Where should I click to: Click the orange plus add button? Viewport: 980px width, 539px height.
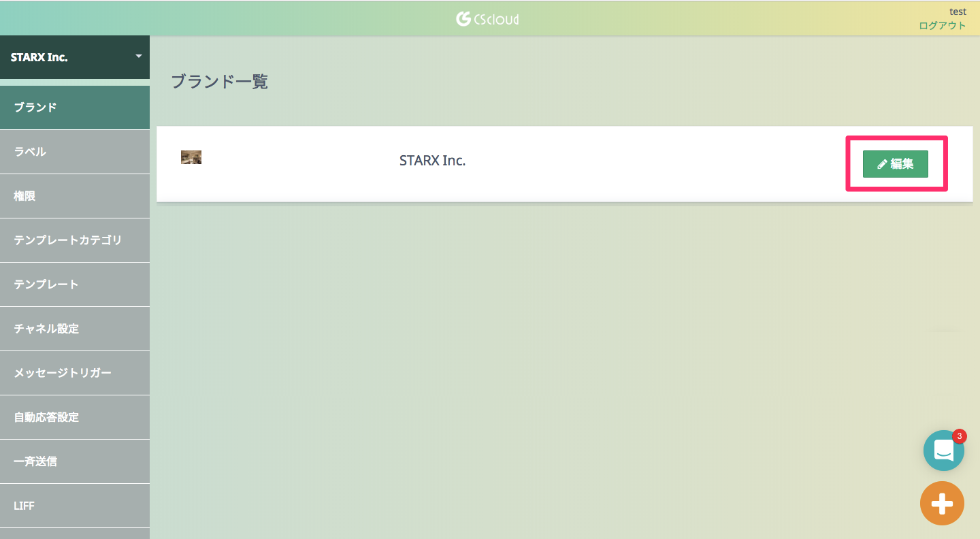[x=942, y=504]
